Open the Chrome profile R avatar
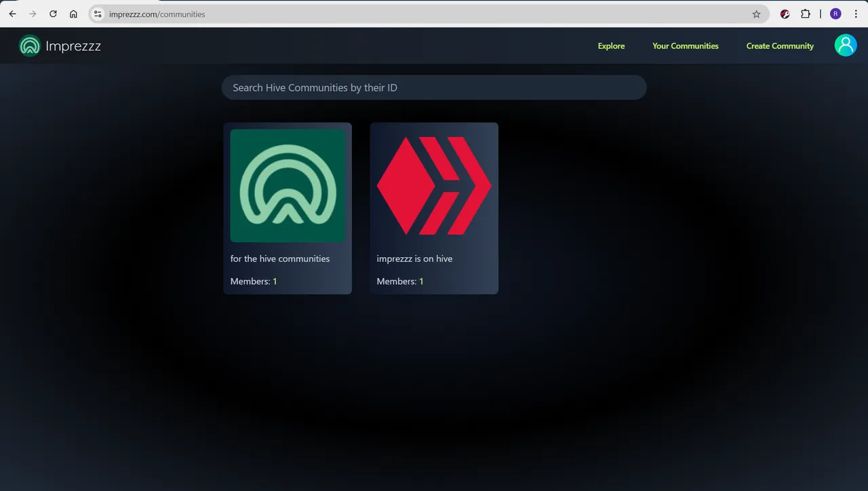The width and height of the screenshot is (868, 491). (835, 14)
